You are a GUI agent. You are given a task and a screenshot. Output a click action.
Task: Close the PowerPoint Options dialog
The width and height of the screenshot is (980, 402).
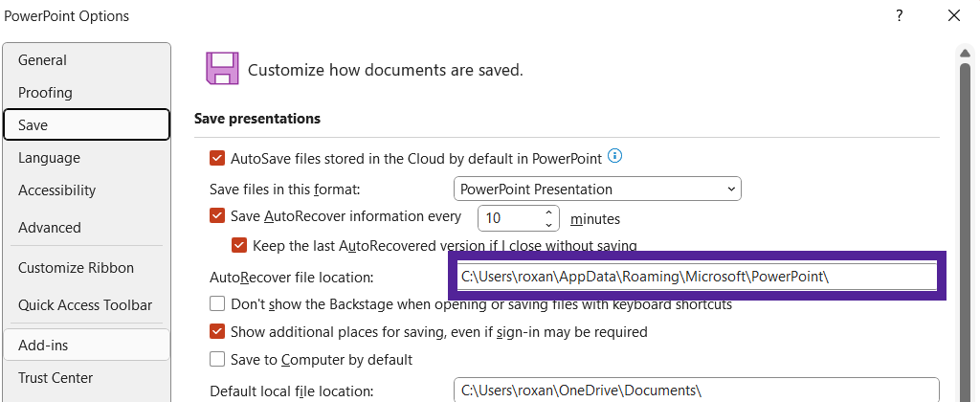(x=953, y=15)
